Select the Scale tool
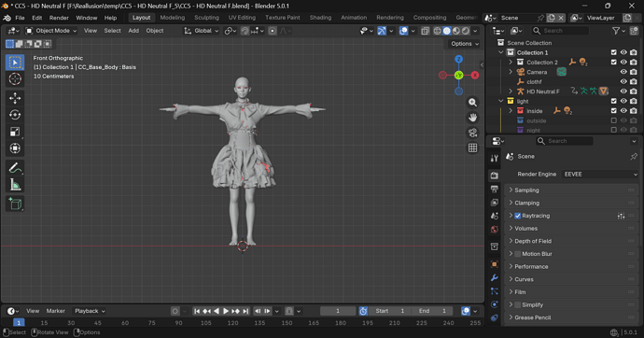This screenshot has height=338, width=644. click(15, 132)
